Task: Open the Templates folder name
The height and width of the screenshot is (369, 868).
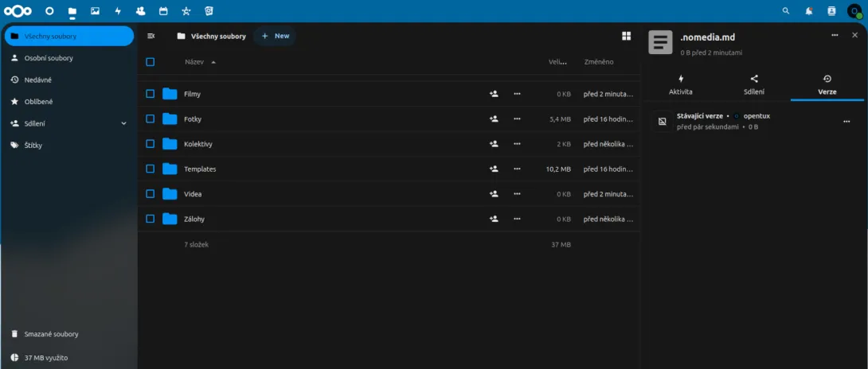Action: (200, 169)
